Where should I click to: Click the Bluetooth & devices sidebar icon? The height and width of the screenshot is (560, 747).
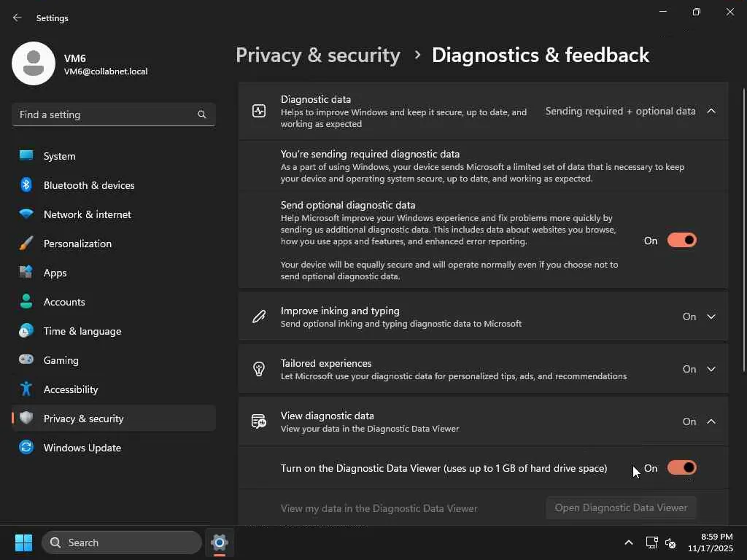26,185
